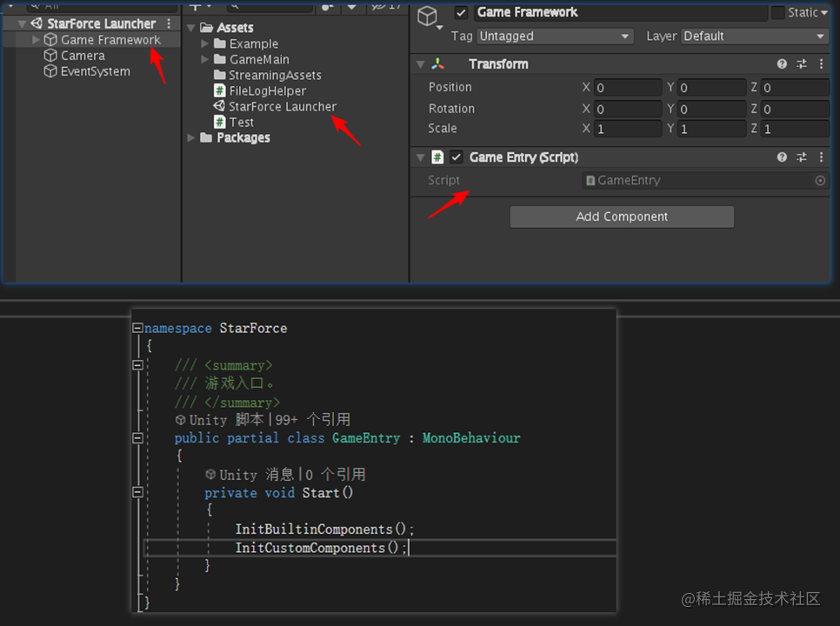Collapse summary comment block in editor
Viewport: 840px width, 626px height.
(137, 364)
